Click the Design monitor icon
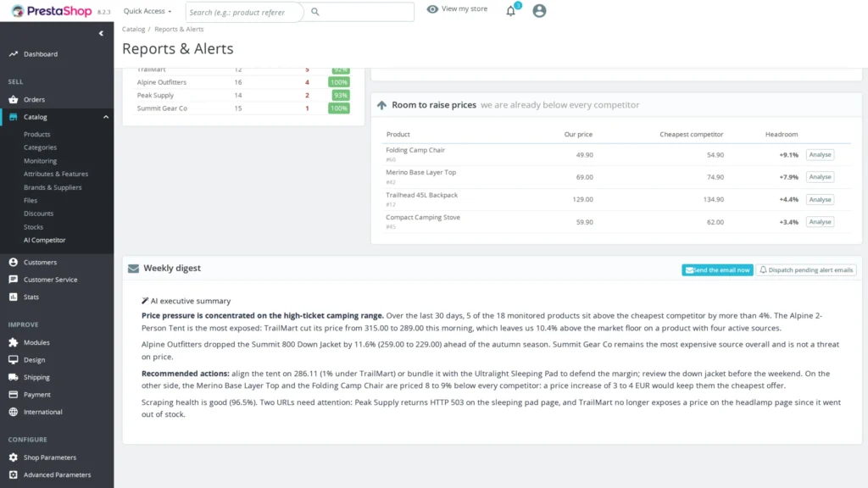 [x=14, y=359]
